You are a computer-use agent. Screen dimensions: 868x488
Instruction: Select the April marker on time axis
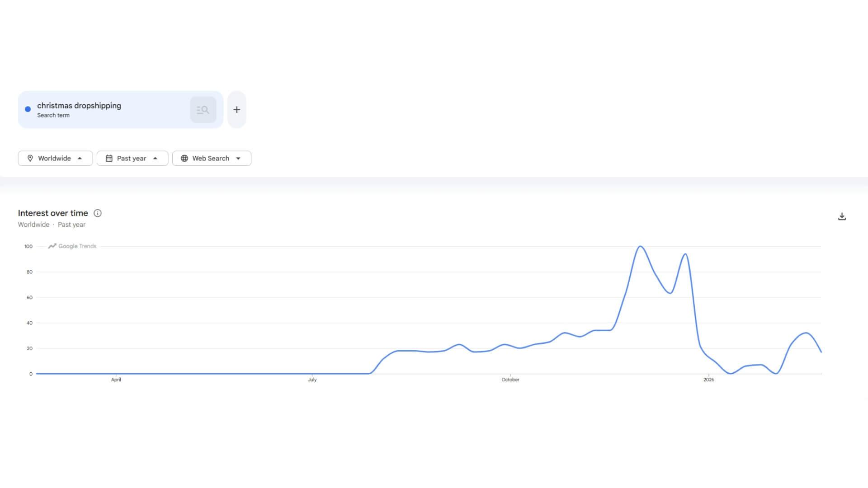pyautogui.click(x=116, y=380)
